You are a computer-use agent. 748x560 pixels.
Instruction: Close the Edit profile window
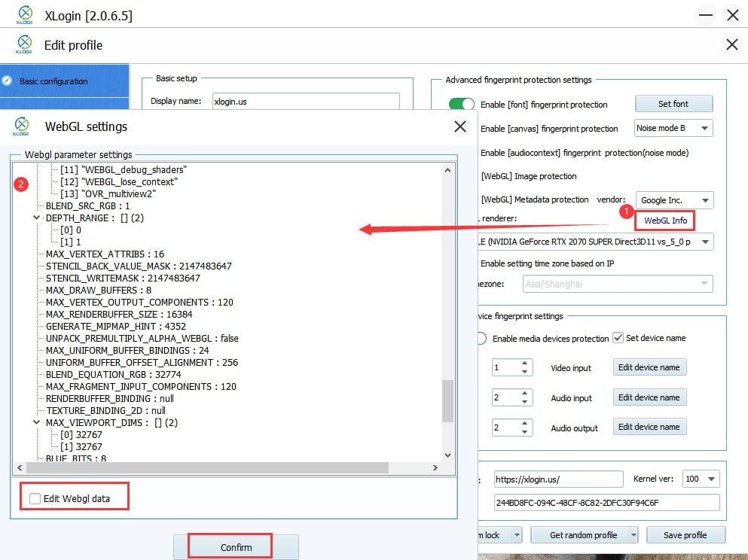click(x=731, y=45)
